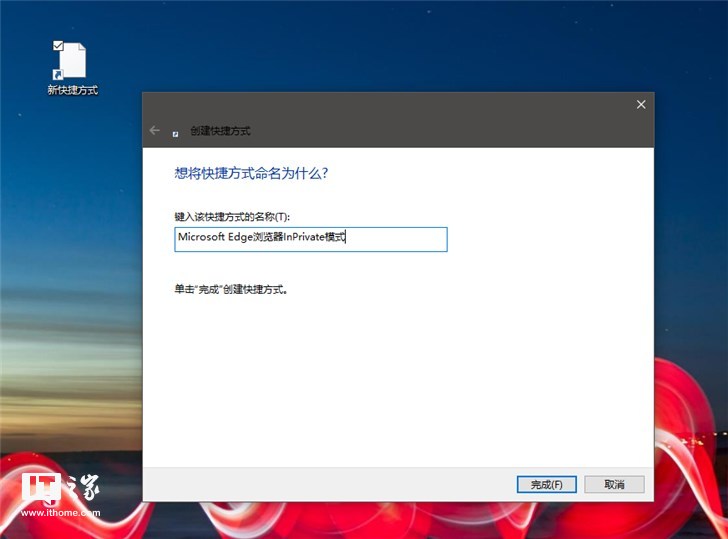Tick the checkbox on the 新快捷方式 icon
This screenshot has width=728, height=539.
click(58, 45)
